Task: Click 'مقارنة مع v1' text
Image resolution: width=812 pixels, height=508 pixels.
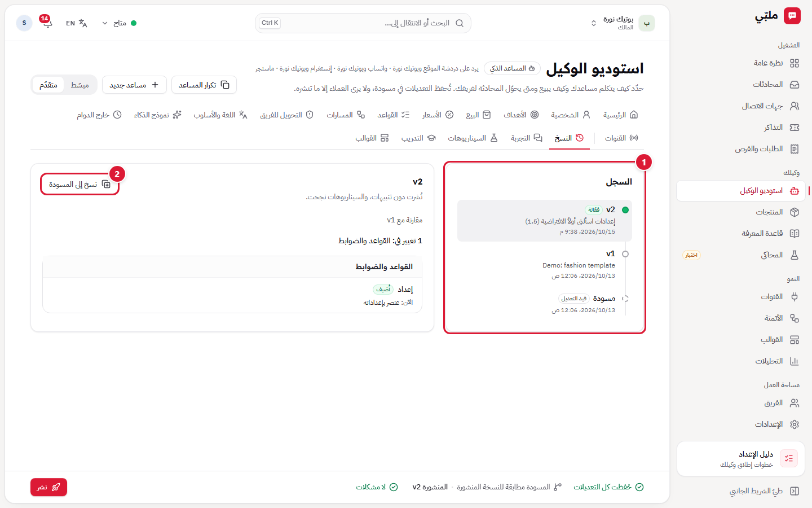Action: click(x=404, y=220)
